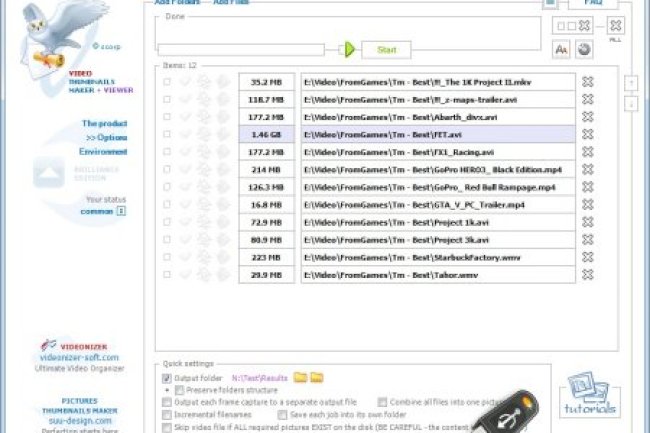Screen dimensions: 650x433
Task: Browse output folder with first folder icon
Action: (299, 377)
